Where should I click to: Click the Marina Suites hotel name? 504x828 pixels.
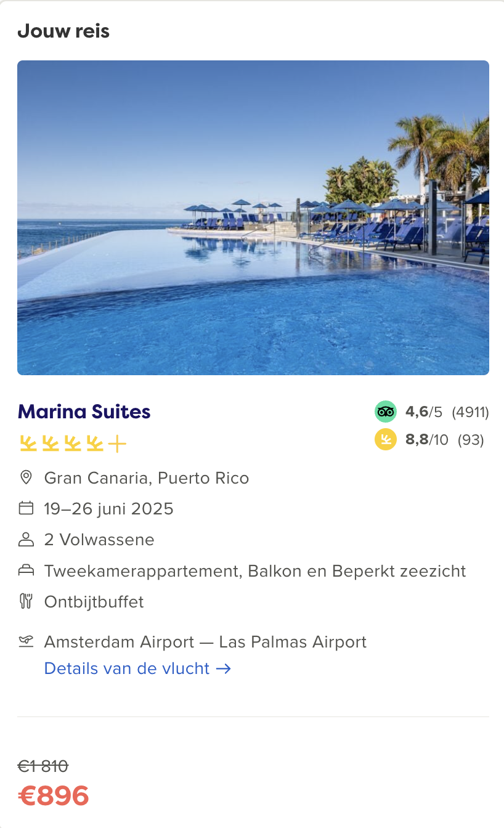(x=84, y=412)
